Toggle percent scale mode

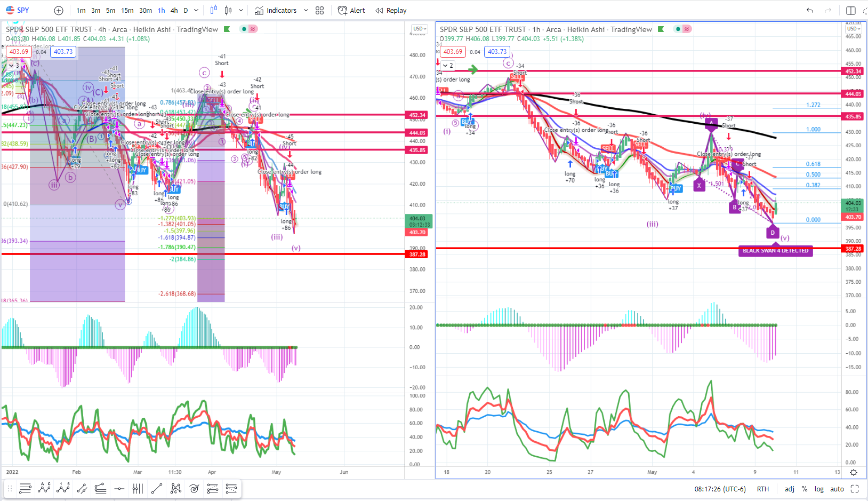click(x=805, y=489)
